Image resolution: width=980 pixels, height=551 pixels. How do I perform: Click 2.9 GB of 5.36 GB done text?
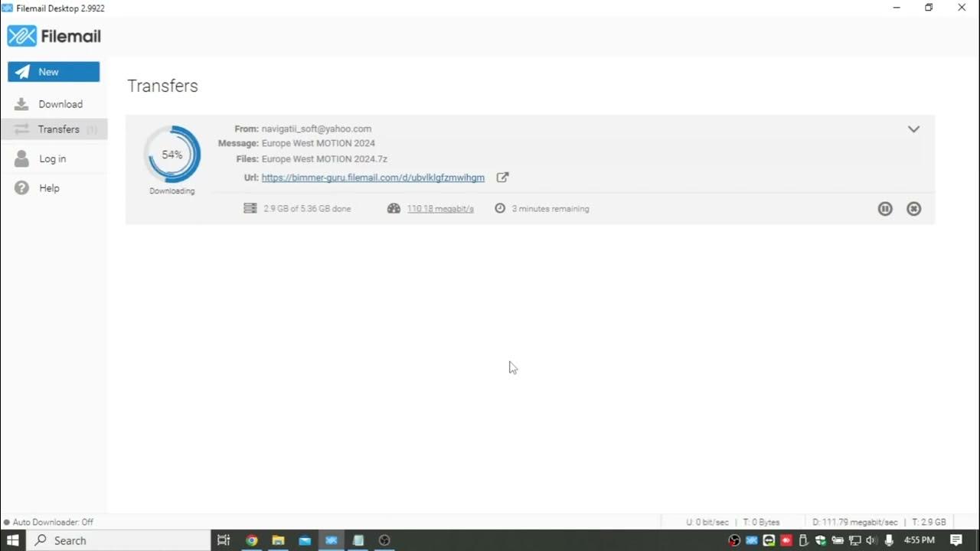(307, 208)
